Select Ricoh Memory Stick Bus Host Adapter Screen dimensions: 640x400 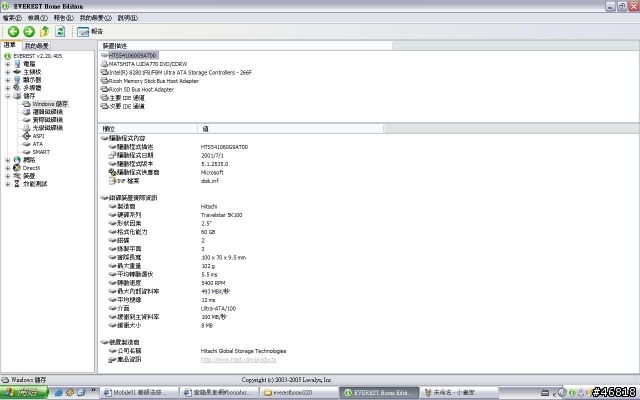pos(153,81)
